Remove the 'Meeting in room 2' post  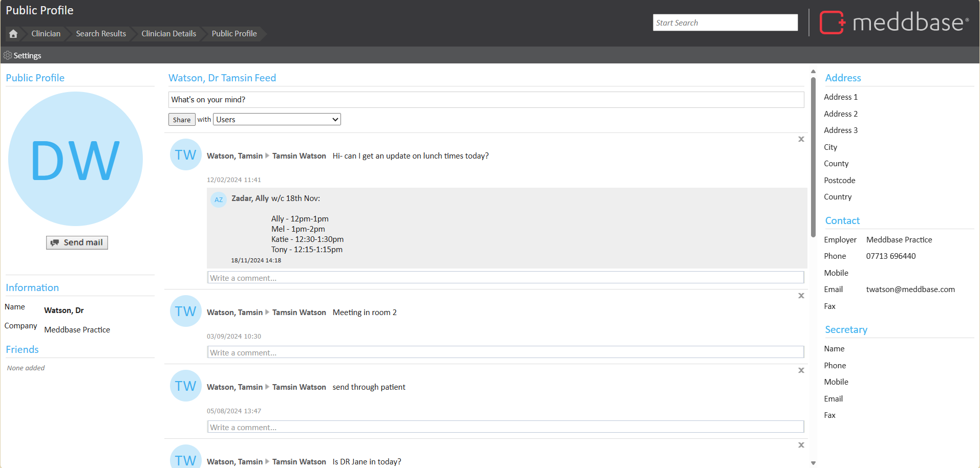click(x=801, y=296)
